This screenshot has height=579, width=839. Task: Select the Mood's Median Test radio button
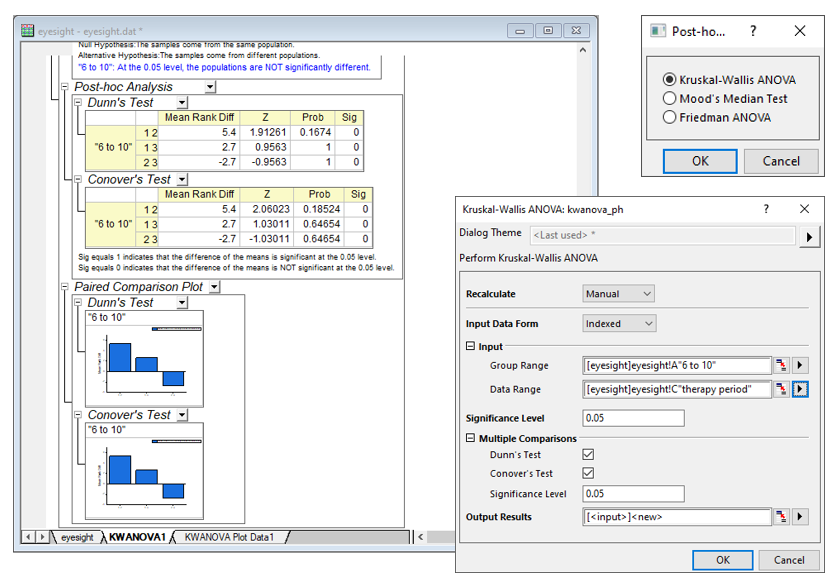click(x=670, y=99)
